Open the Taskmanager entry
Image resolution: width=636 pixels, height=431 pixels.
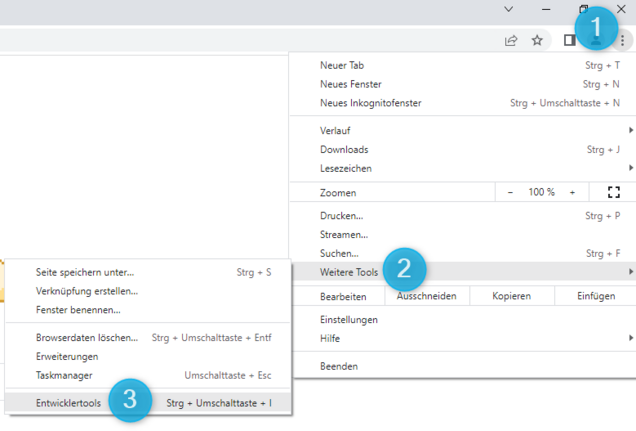tap(148, 375)
